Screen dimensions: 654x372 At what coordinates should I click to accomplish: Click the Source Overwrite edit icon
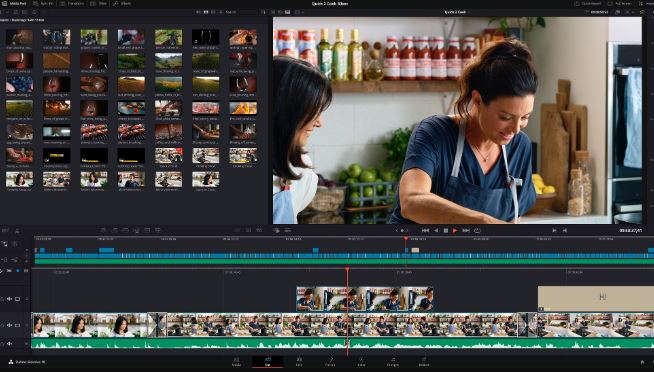click(x=158, y=230)
